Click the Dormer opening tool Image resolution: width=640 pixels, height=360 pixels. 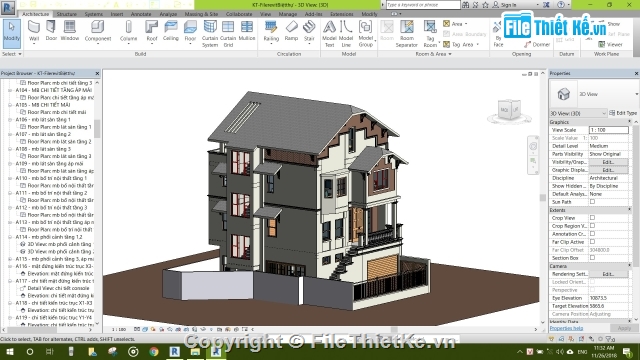point(537,44)
